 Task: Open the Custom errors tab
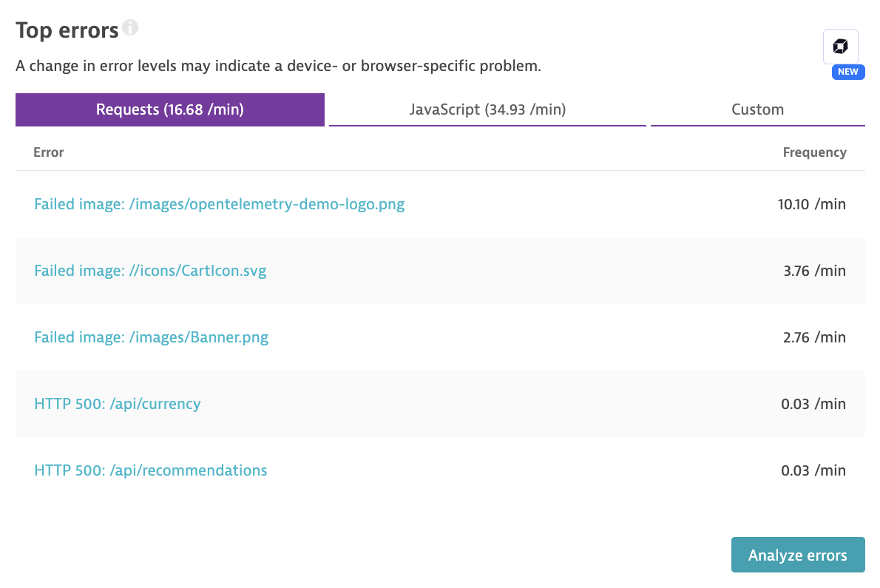click(x=757, y=109)
